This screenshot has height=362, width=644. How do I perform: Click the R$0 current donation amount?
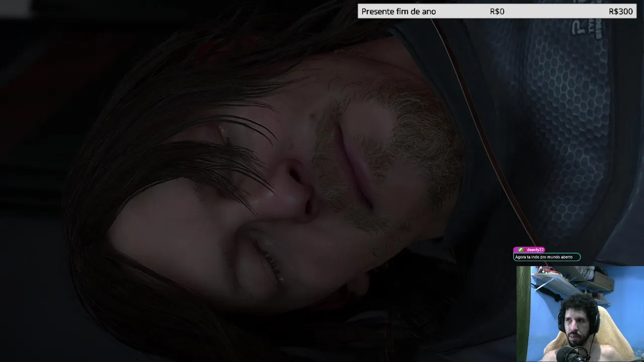pyautogui.click(x=497, y=11)
